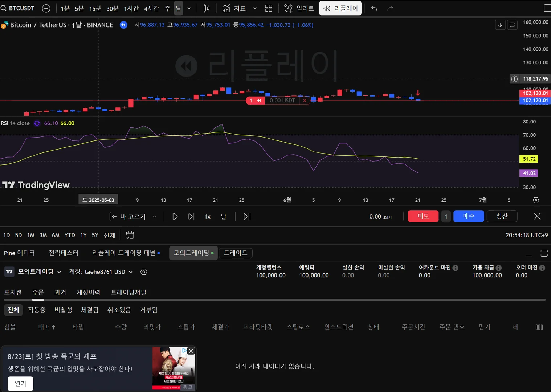Click the blue 매수 buy button
The image size is (551, 392).
tap(469, 216)
